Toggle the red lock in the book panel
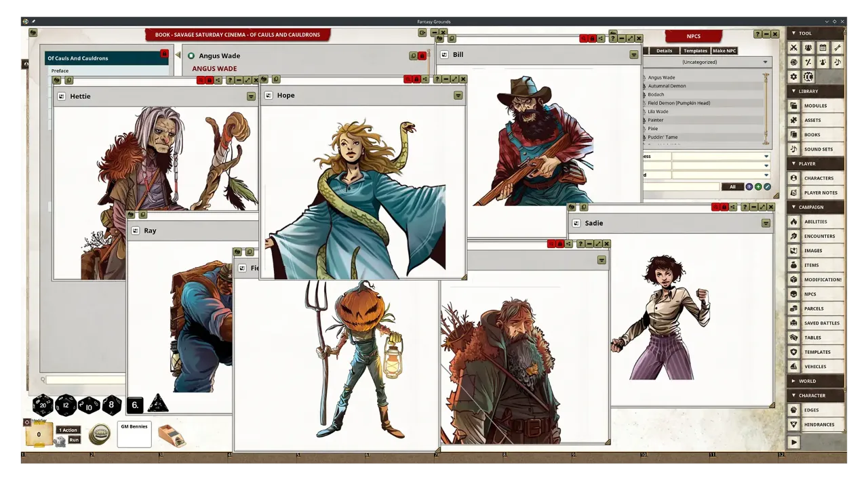This screenshot has width=868, height=488. tap(164, 54)
